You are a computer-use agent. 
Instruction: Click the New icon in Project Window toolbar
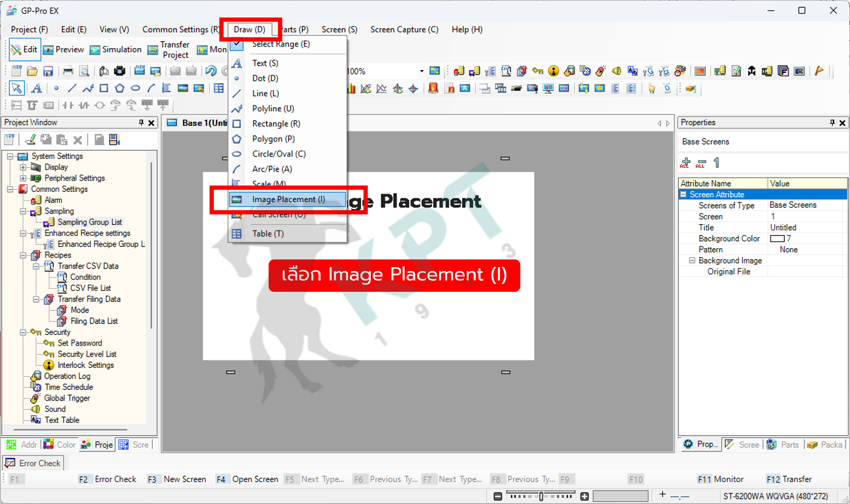click(x=10, y=139)
